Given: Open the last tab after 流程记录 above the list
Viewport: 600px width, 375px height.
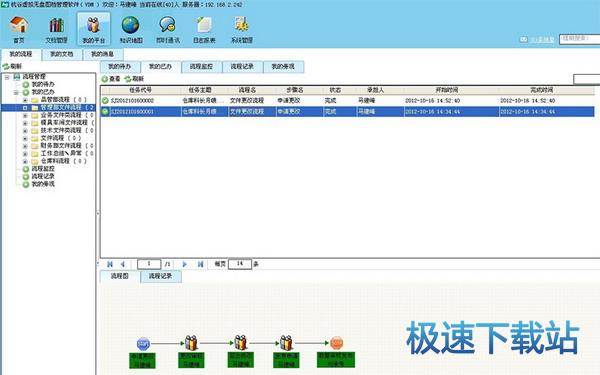Looking at the screenshot, I should point(283,67).
